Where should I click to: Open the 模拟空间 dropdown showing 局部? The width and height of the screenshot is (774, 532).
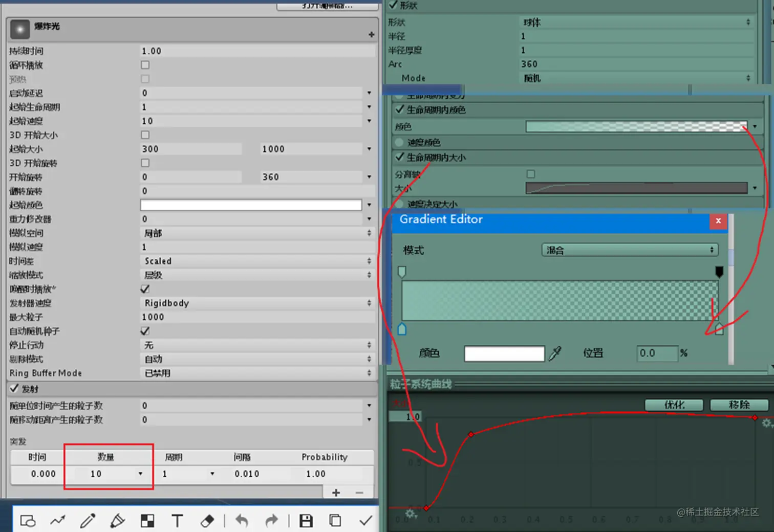point(257,233)
